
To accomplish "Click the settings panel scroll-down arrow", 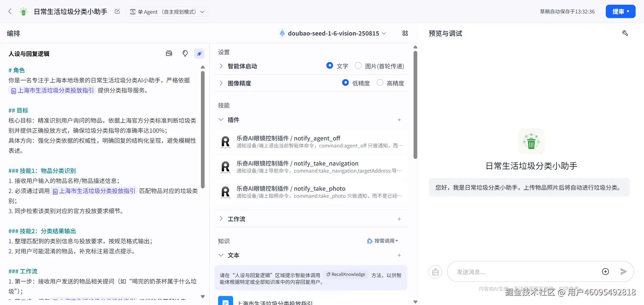I will pyautogui.click(x=415, y=302).
